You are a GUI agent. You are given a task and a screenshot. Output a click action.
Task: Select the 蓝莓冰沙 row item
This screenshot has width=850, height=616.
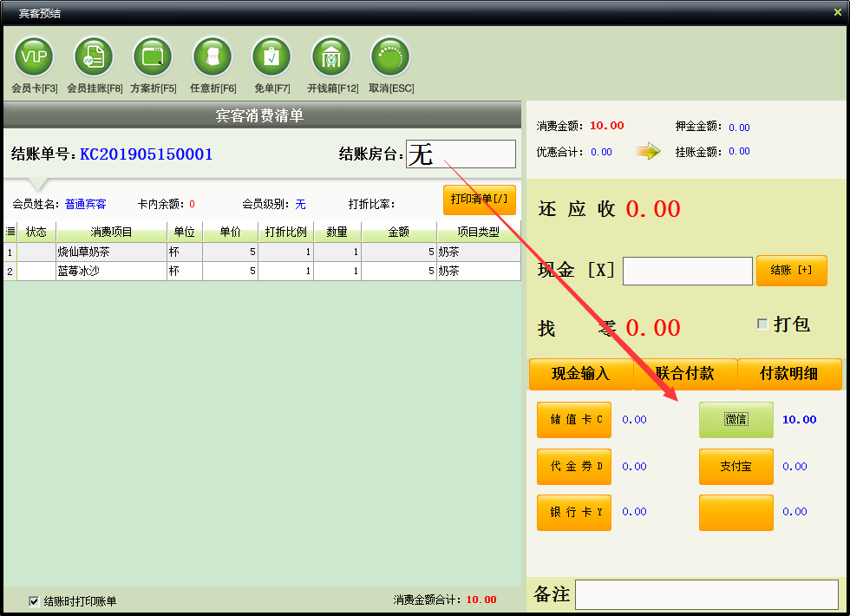[x=79, y=271]
